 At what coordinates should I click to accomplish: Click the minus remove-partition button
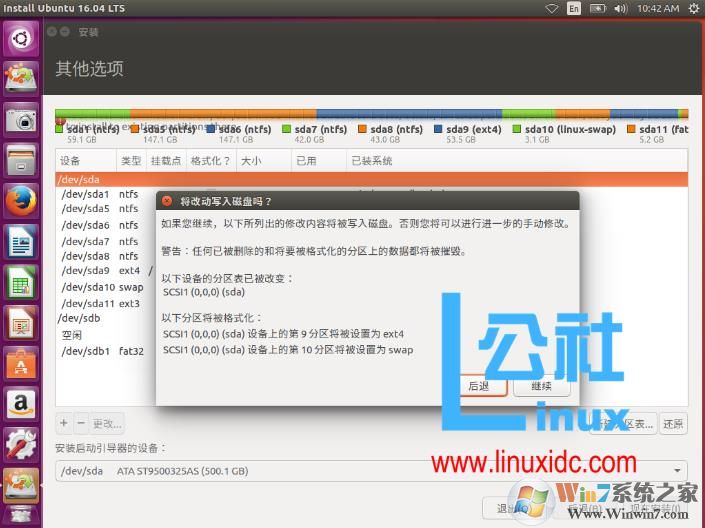(x=81, y=423)
